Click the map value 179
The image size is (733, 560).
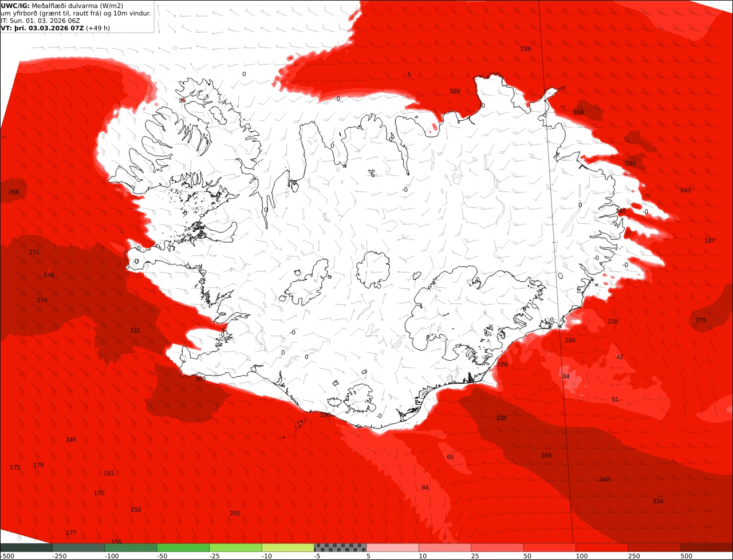38,465
